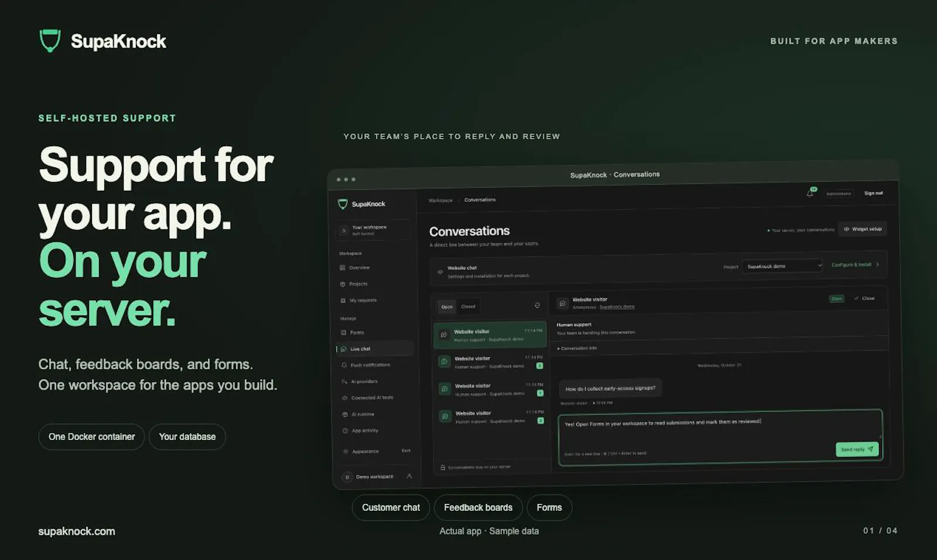
Task: Click the Configure & install link
Action: (851, 264)
